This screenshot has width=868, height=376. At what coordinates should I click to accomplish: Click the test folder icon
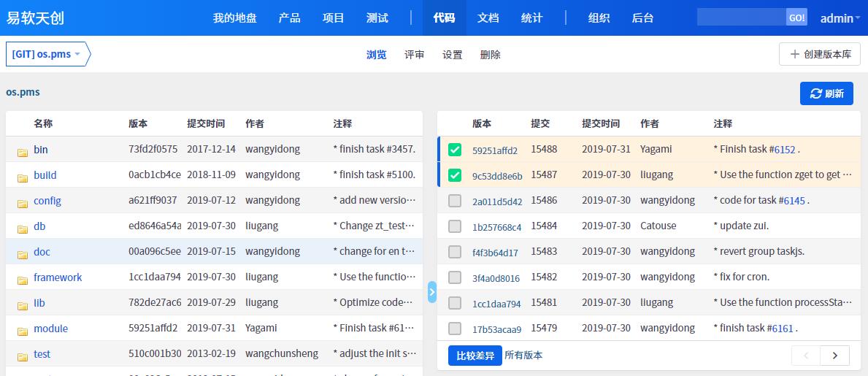point(23,356)
